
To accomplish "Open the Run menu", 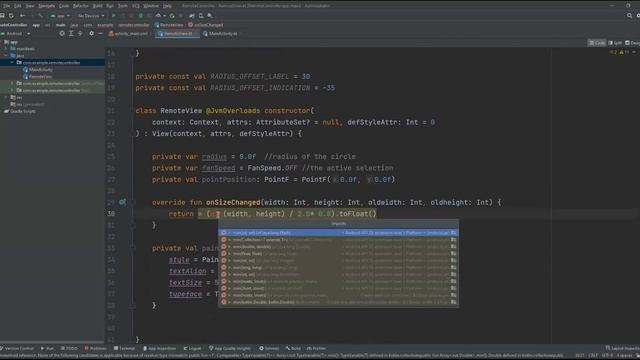I will click(110, 6).
